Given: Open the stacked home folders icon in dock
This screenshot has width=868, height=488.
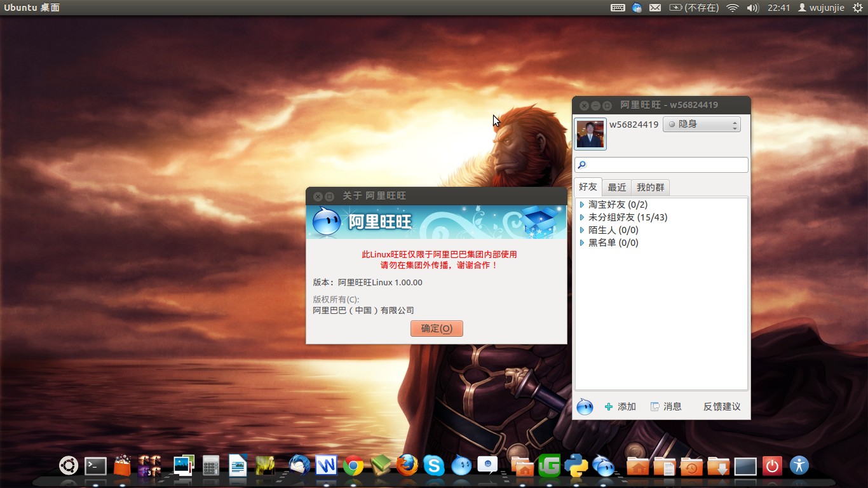Looking at the screenshot, I should click(x=522, y=466).
